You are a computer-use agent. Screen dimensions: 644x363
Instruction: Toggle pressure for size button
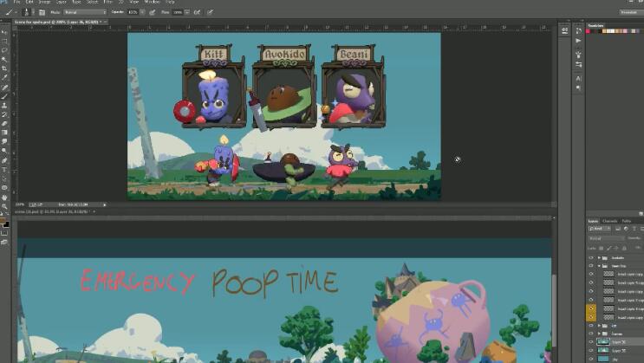211,12
